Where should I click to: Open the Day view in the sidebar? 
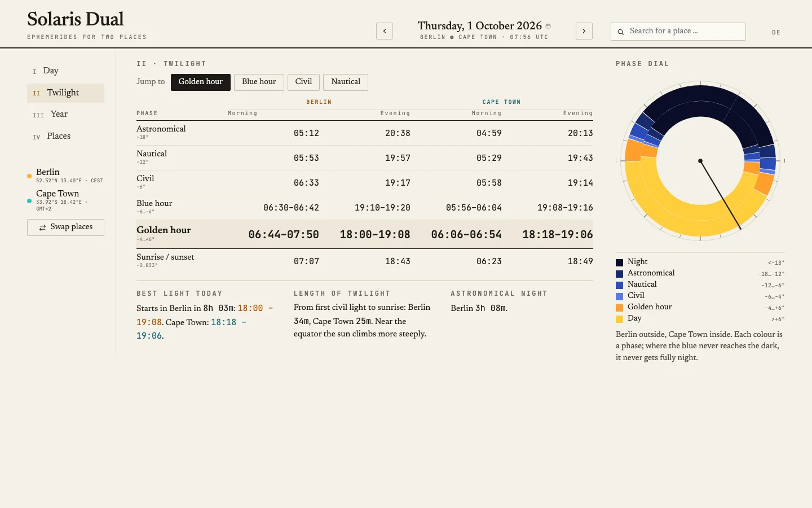coord(65,71)
